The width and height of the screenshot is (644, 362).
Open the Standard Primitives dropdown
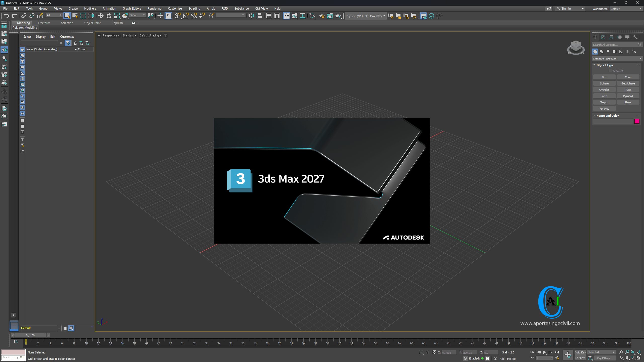click(x=617, y=59)
